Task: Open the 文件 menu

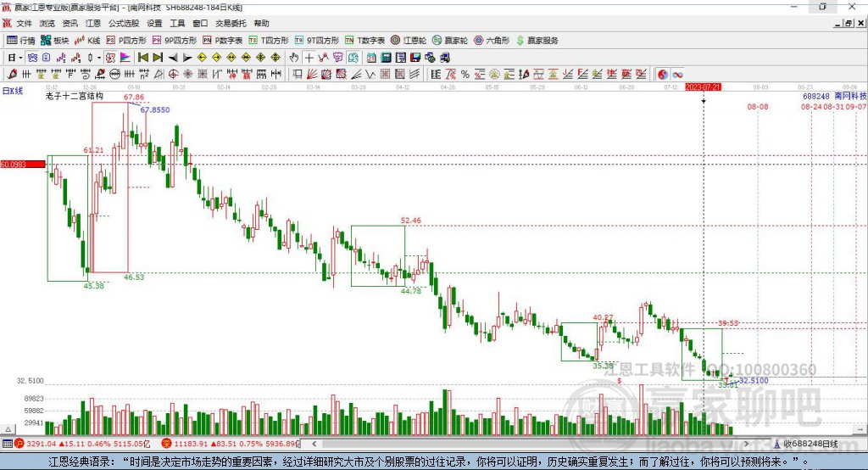Action: [x=25, y=23]
